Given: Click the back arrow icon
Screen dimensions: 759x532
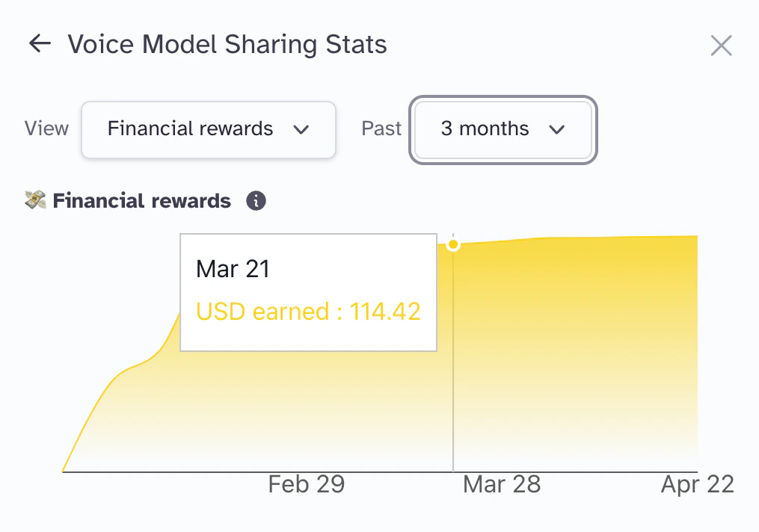Looking at the screenshot, I should pyautogui.click(x=39, y=44).
